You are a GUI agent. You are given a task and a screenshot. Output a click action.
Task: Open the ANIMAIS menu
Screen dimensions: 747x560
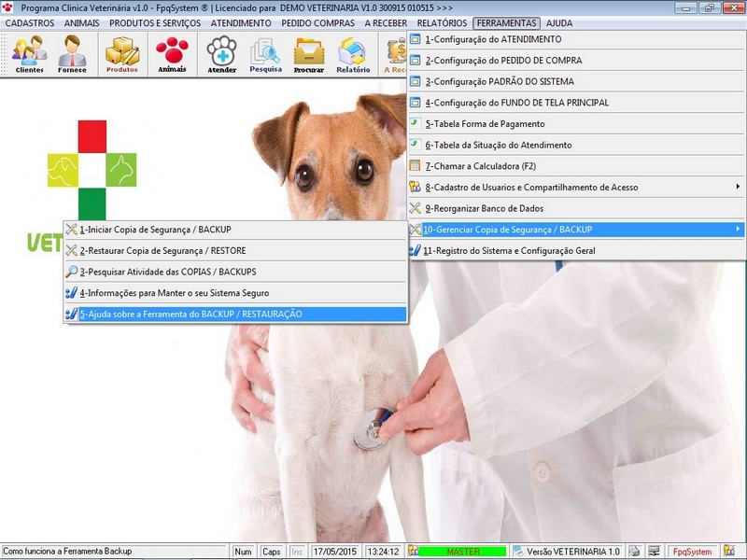click(82, 22)
